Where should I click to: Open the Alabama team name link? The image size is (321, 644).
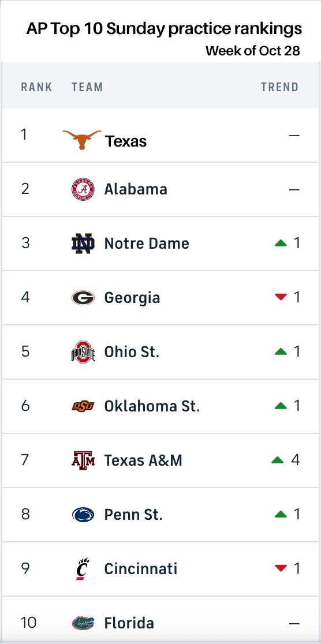(136, 189)
